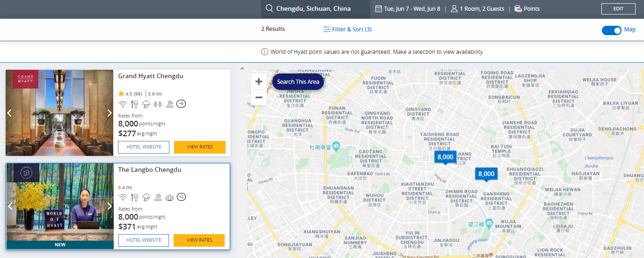This screenshot has height=258, width=644.
Task: Collapse the hotel list panel arrow
Action: pyautogui.click(x=242, y=68)
